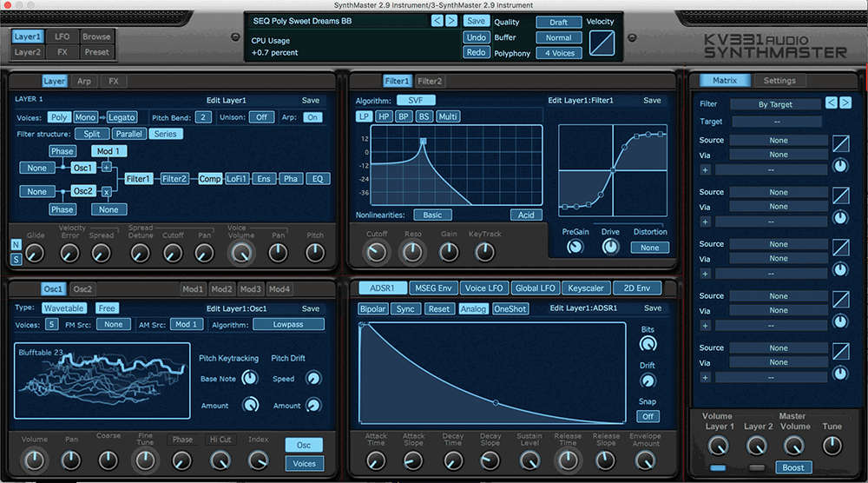Click the Voice Volume knob in Layer
Viewport: 868px width, 483px height.
(241, 253)
